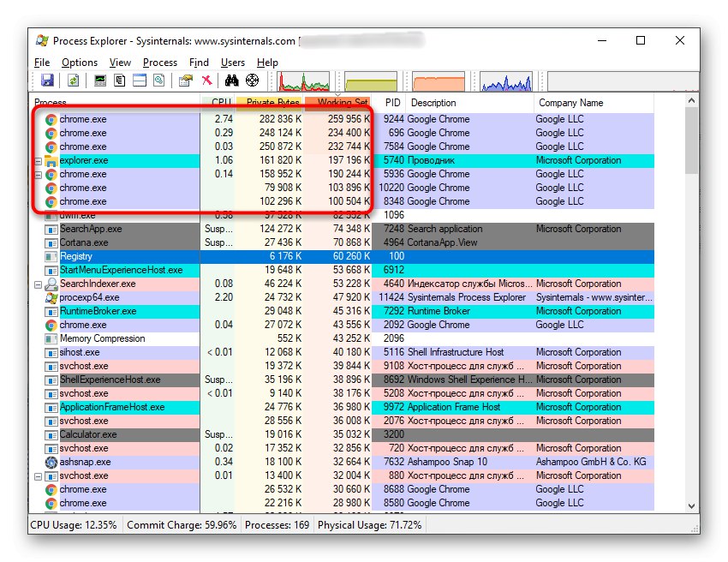Click the Memory Compression process icon
This screenshot has width=728, height=562.
[51, 338]
